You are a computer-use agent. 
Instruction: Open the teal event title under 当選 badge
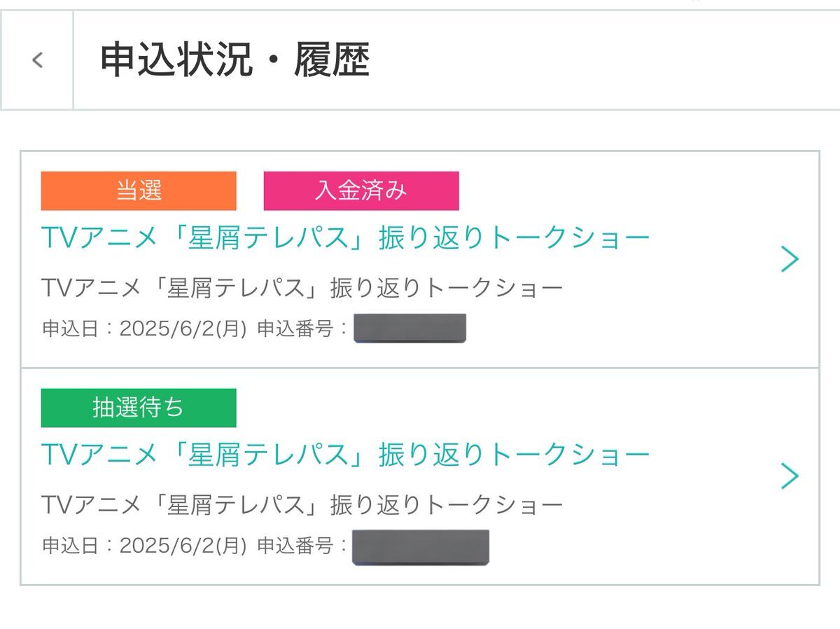tap(346, 239)
